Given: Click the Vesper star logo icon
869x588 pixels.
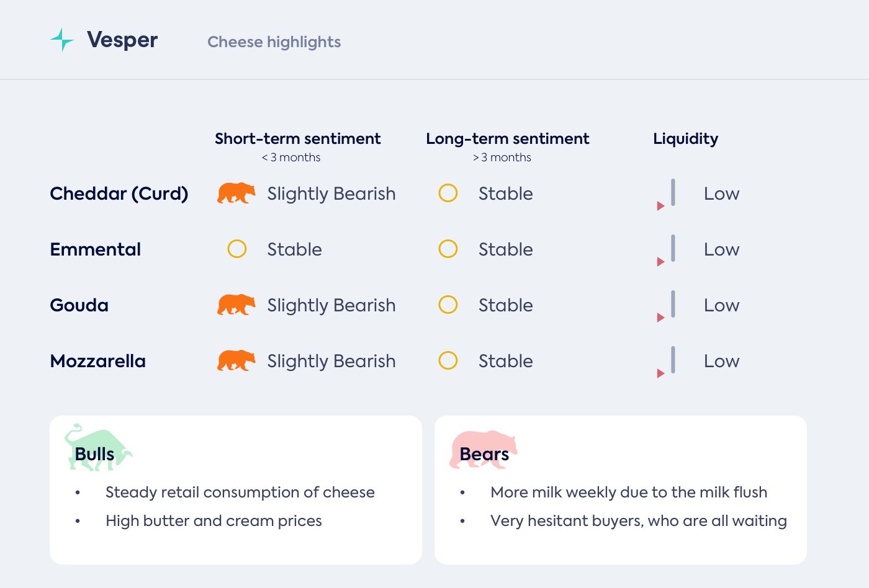Looking at the screenshot, I should 62,40.
